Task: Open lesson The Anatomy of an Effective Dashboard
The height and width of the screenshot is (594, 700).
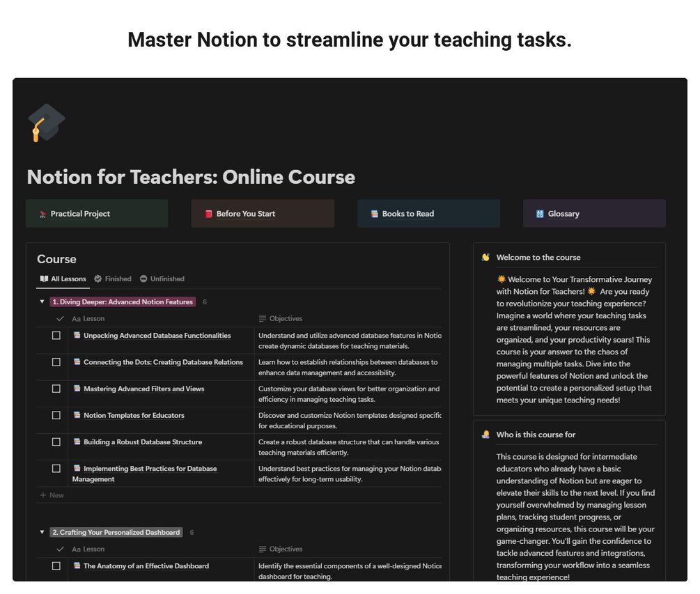Action: tap(146, 566)
